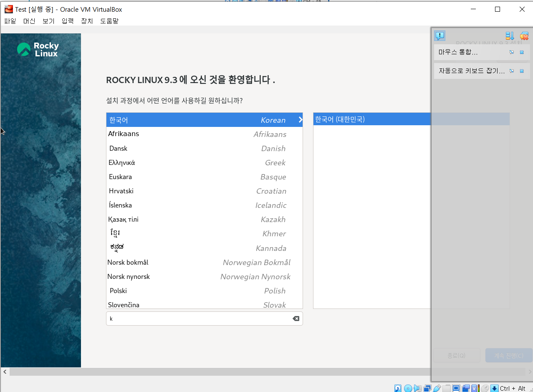The height and width of the screenshot is (392, 533).
Task: Click the horizontal scrollbar left arrow
Action: 5,372
